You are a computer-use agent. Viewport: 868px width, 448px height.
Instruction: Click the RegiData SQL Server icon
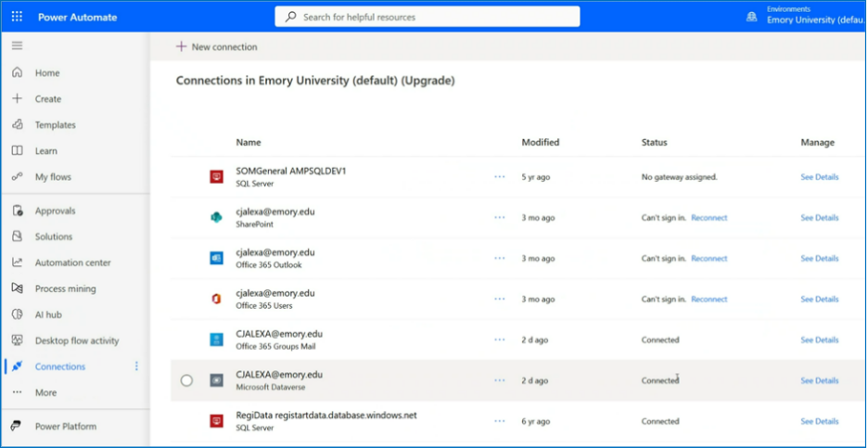(216, 421)
